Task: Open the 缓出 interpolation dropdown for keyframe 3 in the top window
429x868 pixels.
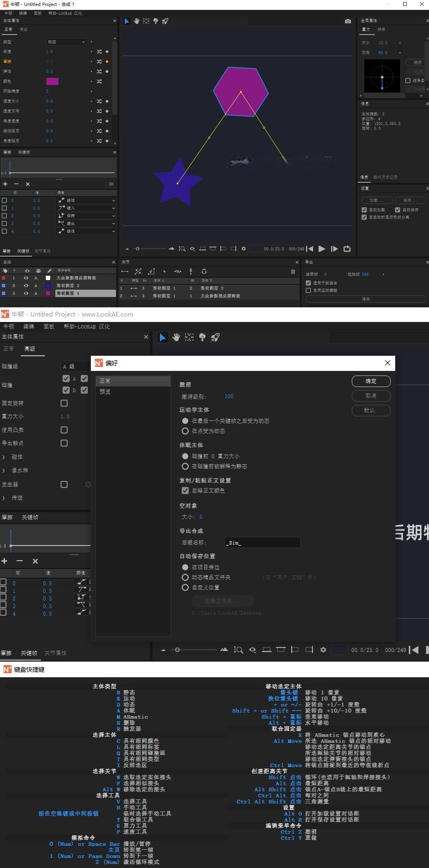Action: click(x=86, y=224)
